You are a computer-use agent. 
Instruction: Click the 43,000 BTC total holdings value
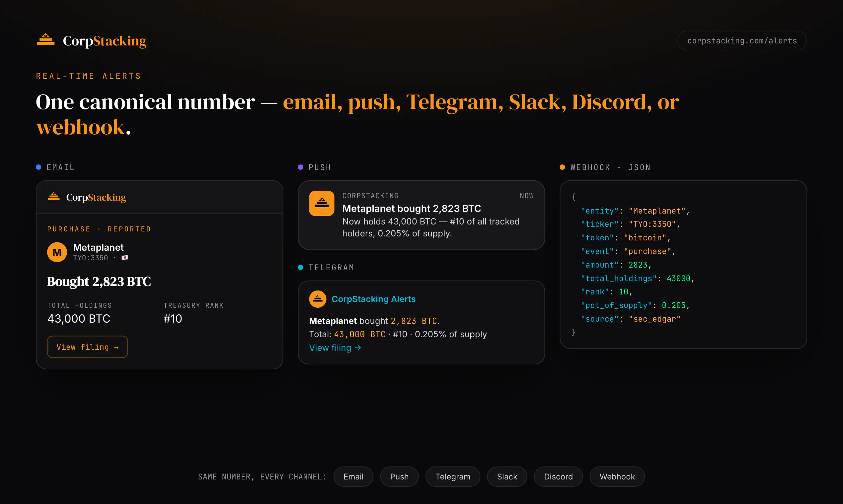tap(79, 319)
